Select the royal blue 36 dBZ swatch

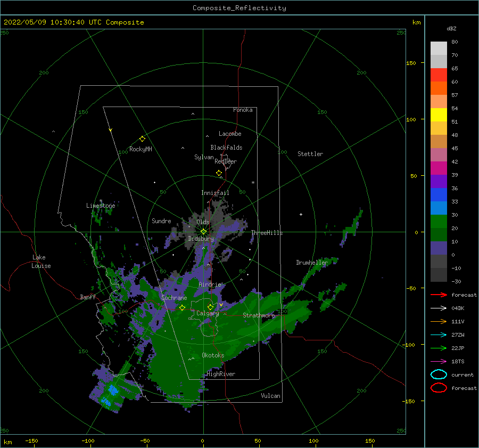tap(439, 194)
